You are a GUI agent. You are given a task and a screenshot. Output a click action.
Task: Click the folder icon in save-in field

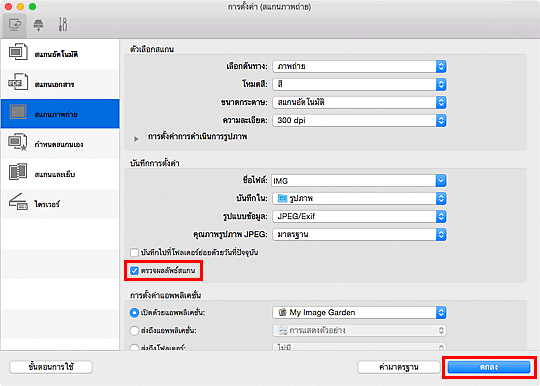(x=282, y=198)
